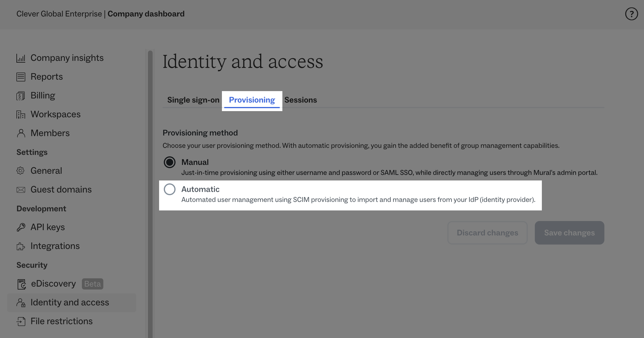Click the Billing receipt icon
This screenshot has width=644, height=338.
tap(21, 96)
